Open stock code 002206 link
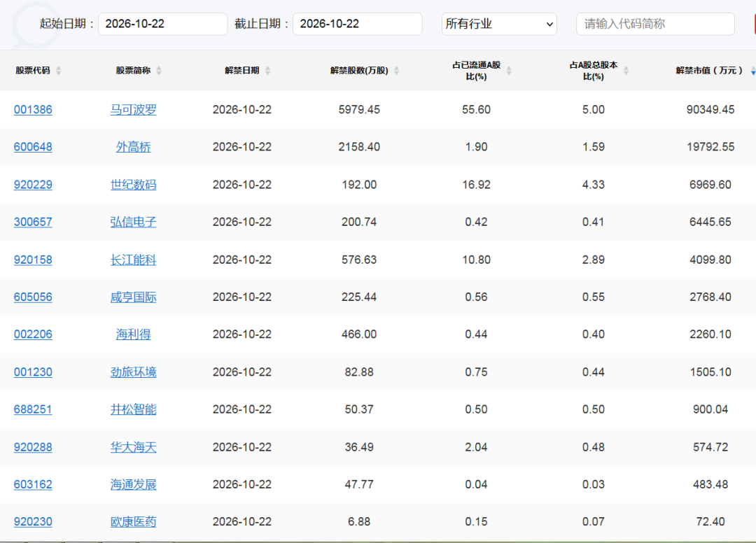Viewport: 756px width, 543px height. click(x=33, y=334)
